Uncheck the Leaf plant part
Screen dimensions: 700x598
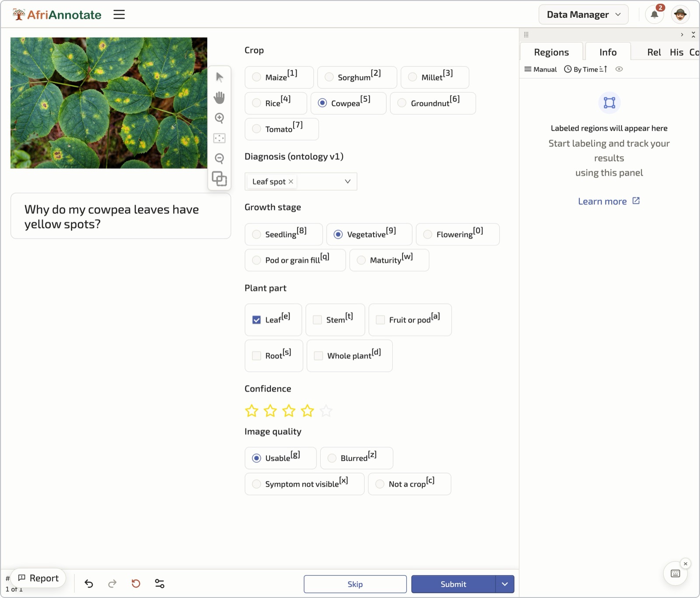[x=273, y=320]
